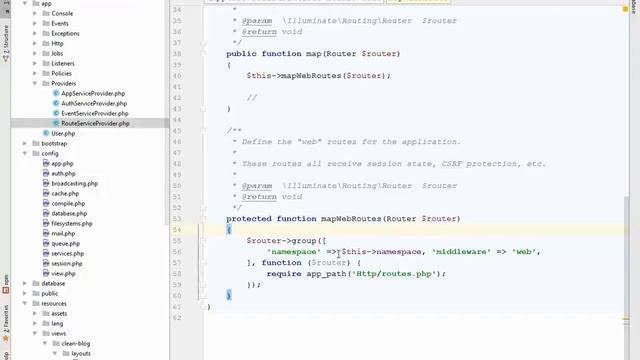Expand the Events folder
This screenshot has width=640, height=360.
pyautogui.click(x=35, y=23)
